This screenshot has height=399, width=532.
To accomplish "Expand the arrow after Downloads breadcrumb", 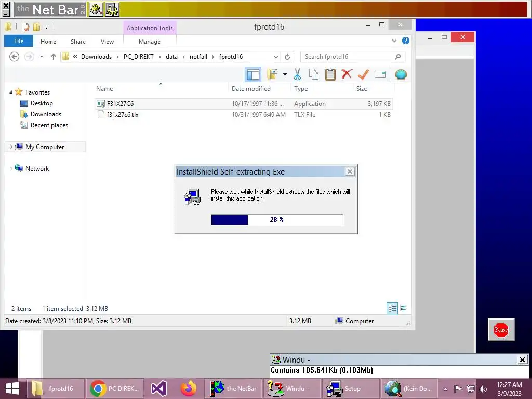I will pos(118,57).
